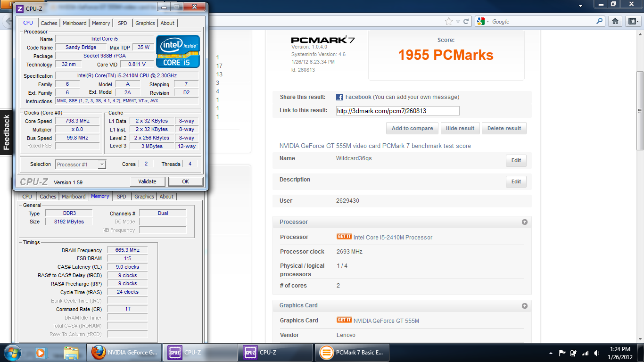Click the DRAM Frequency value 665.3 MHz
This screenshot has width=644, height=362.
[x=128, y=250]
